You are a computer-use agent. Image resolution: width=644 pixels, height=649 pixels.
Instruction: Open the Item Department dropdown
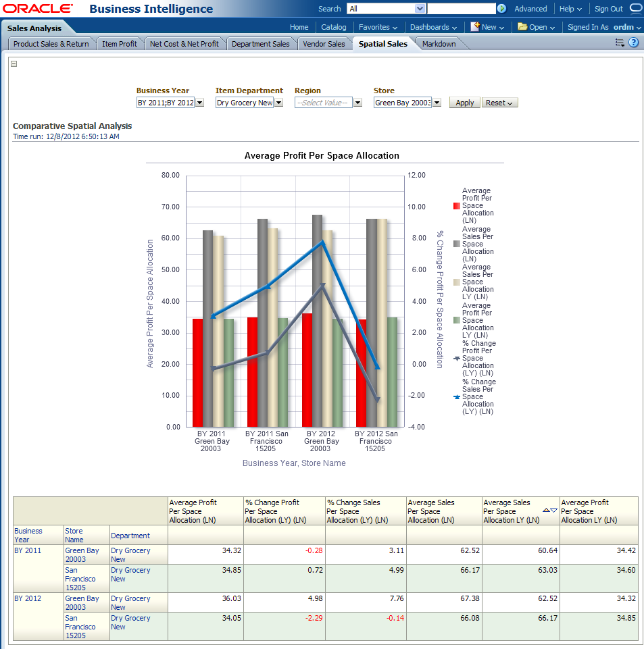pyautogui.click(x=278, y=103)
